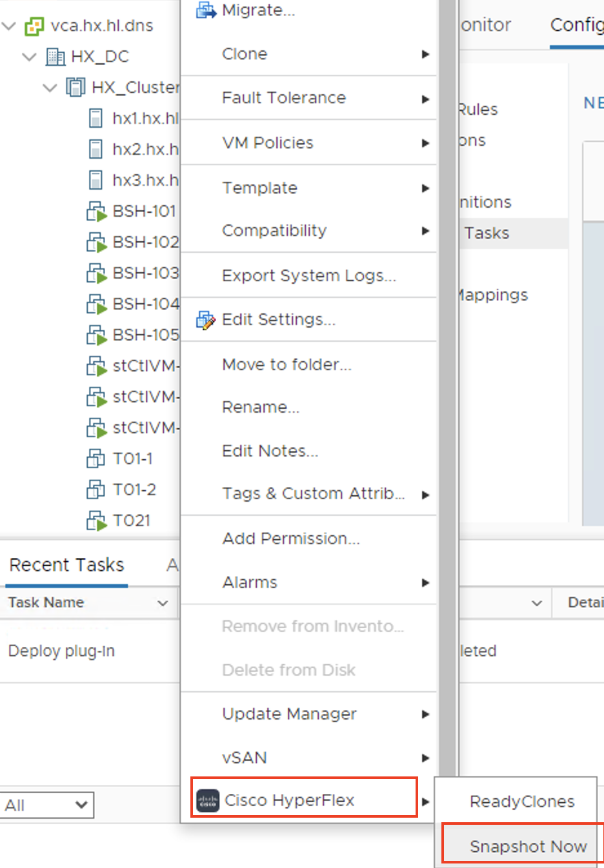This screenshot has height=868, width=604.
Task: Click the HX_DC datacenter icon
Action: [55, 57]
